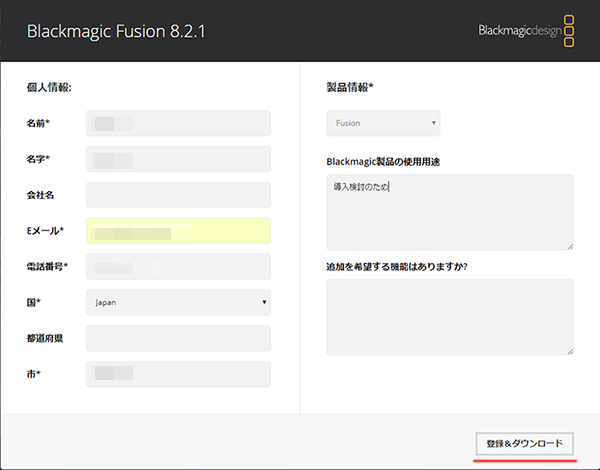Focus the 名字 (last name) text box
Viewport: 600px width, 470px height.
pos(179,159)
